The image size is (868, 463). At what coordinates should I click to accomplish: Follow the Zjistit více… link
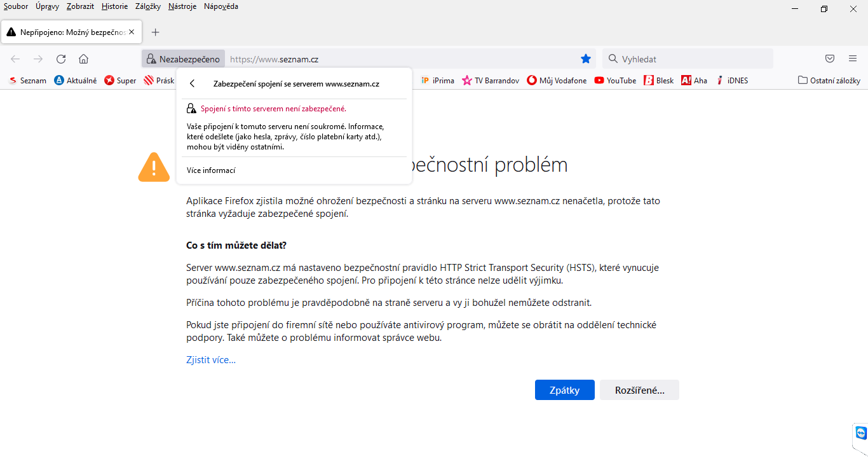pyautogui.click(x=211, y=360)
